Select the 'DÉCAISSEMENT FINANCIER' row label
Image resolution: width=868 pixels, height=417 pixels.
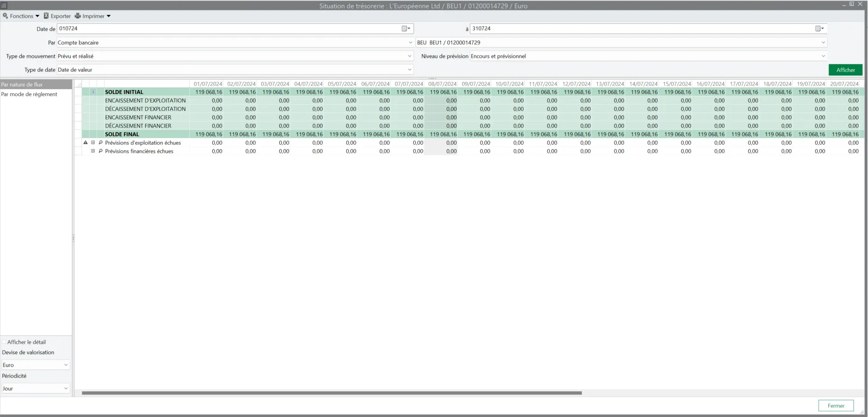click(138, 126)
